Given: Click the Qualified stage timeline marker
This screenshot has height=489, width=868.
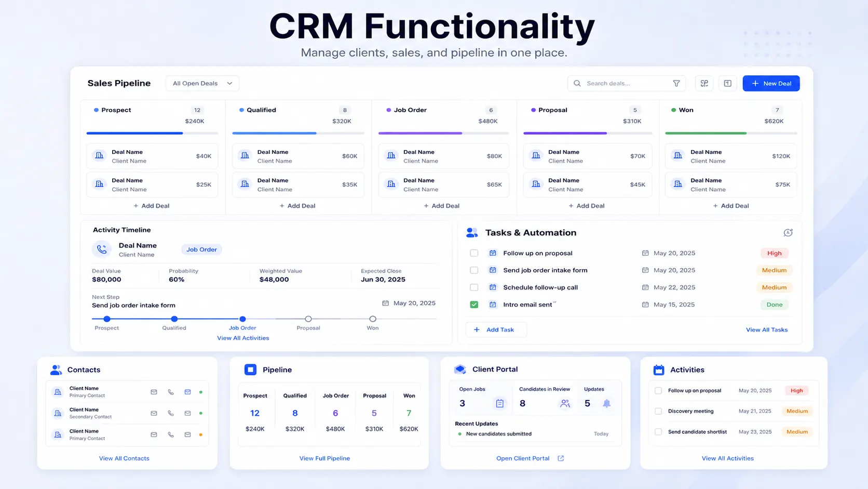Looking at the screenshot, I should coord(174,319).
